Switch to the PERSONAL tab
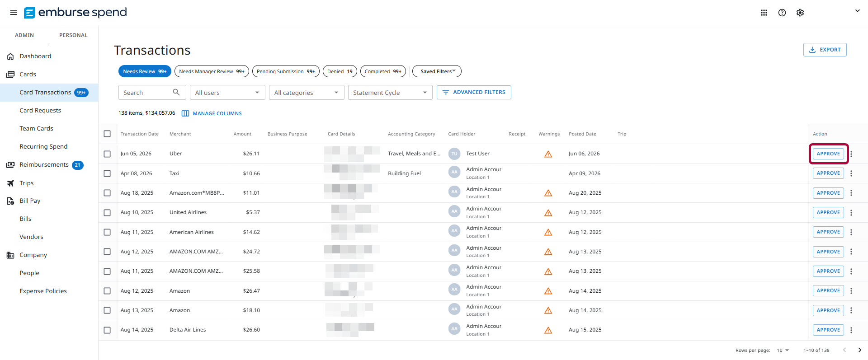This screenshot has width=868, height=360. pos(73,35)
